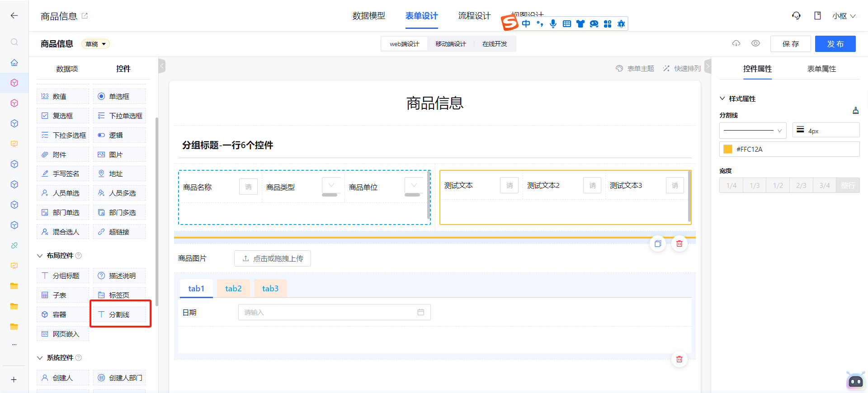Add the 人员单选 control

pyautogui.click(x=62, y=193)
